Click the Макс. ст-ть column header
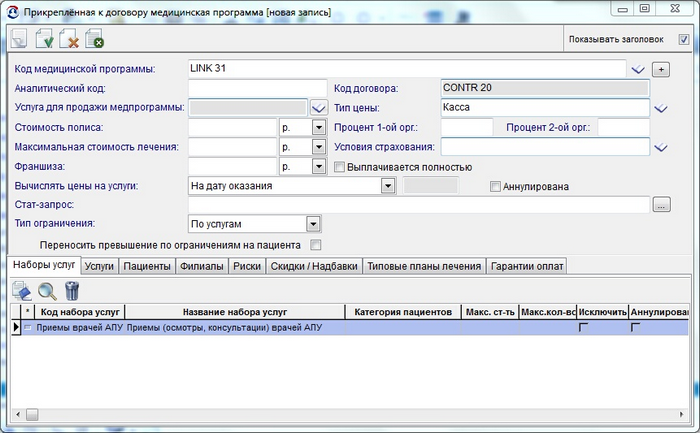Image resolution: width=700 pixels, height=433 pixels. [x=490, y=312]
